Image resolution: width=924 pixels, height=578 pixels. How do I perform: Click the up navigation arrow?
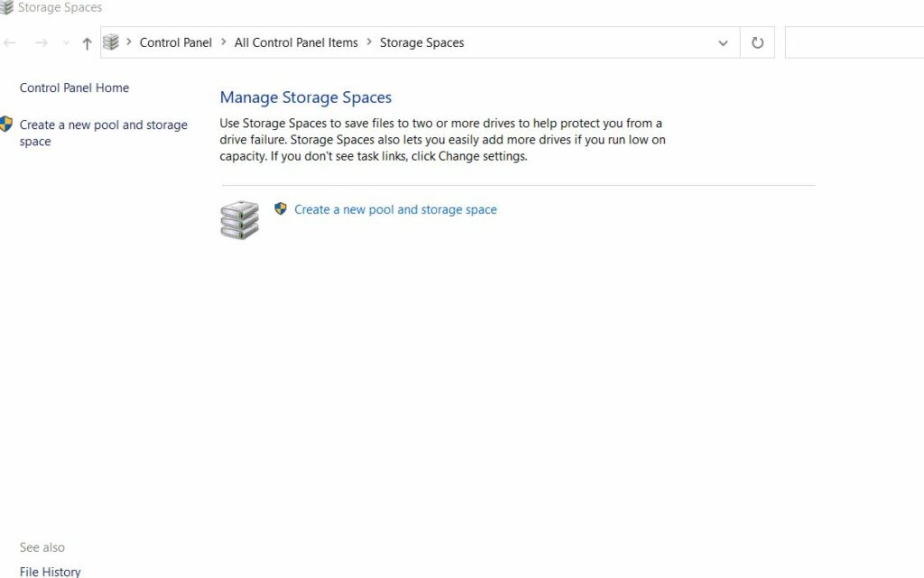[x=86, y=41]
